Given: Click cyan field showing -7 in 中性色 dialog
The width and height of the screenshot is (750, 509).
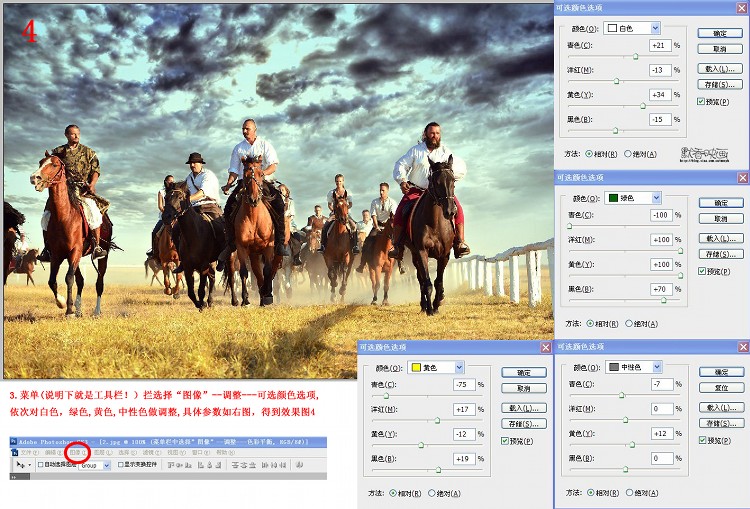Looking at the screenshot, I should [x=662, y=384].
